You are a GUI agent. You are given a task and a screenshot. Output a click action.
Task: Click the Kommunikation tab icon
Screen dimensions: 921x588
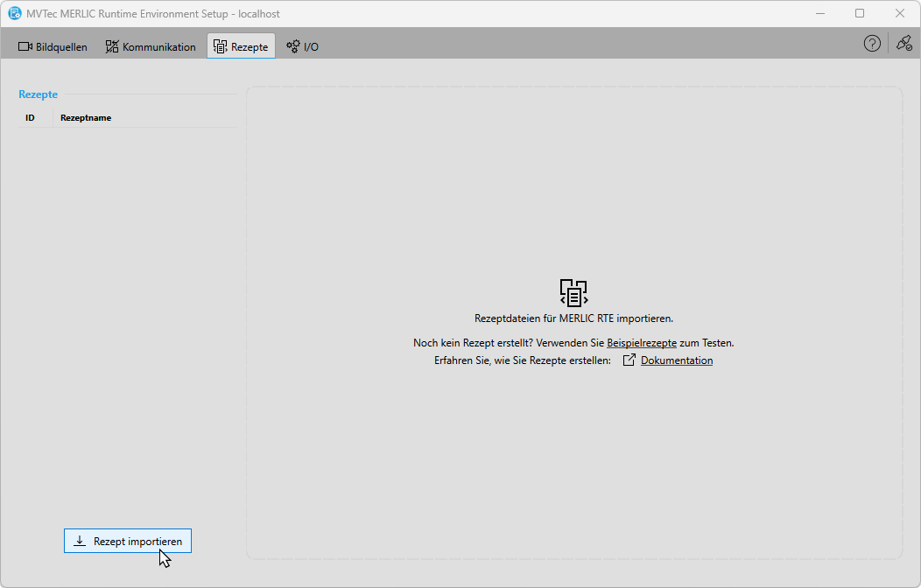(x=112, y=47)
